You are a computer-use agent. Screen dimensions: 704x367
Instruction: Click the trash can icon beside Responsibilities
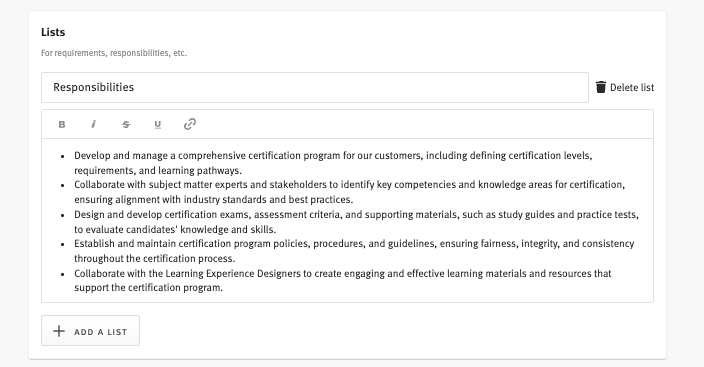pyautogui.click(x=601, y=87)
